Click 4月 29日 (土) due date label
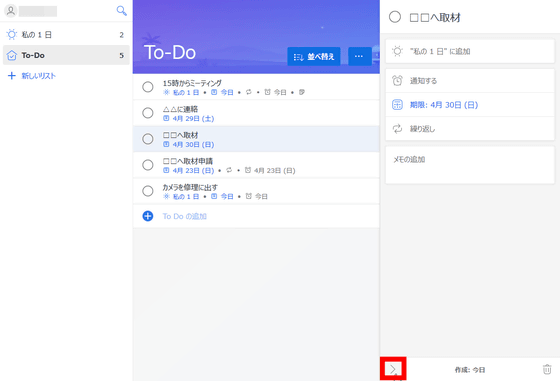 tap(193, 119)
